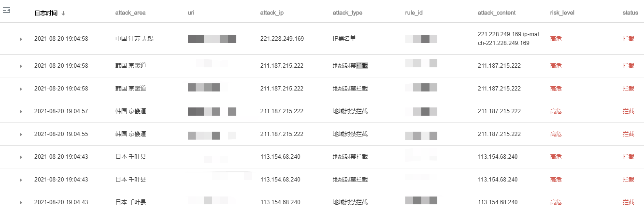
Task: Expand the first 19:04:58 韩国 京畿道 row
Action: click(21, 66)
